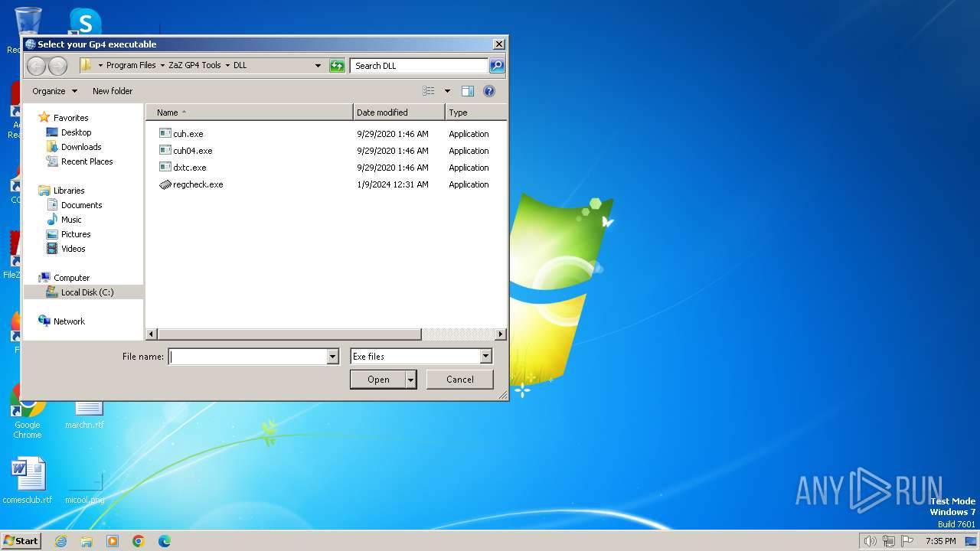Image resolution: width=980 pixels, height=551 pixels.
Task: Sort by Date modified column
Action: 399,112
